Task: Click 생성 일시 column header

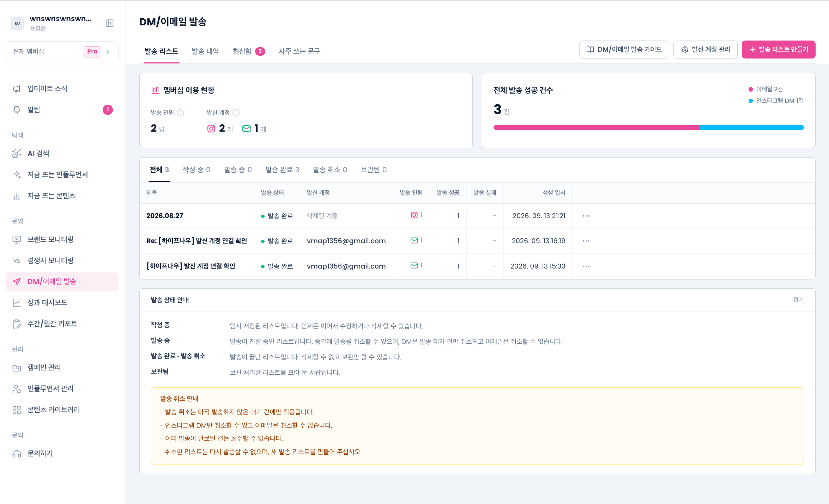Action: [553, 192]
